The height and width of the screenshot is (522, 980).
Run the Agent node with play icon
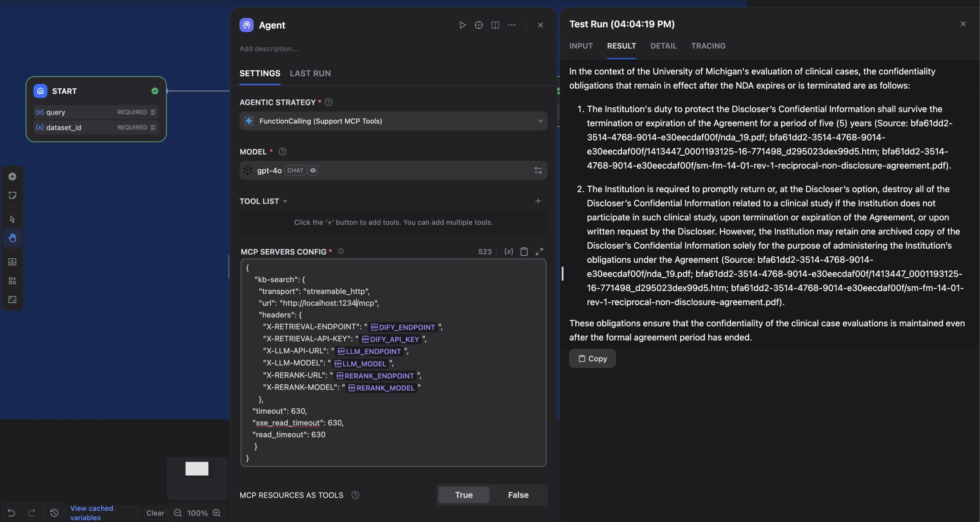point(462,25)
